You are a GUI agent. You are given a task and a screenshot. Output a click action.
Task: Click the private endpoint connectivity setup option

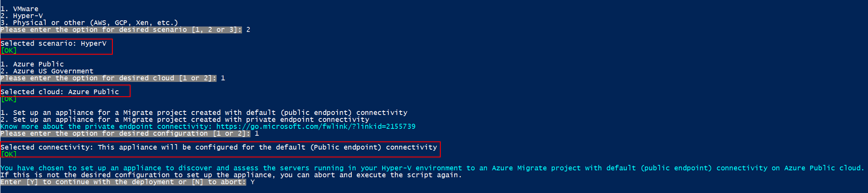[185, 120]
